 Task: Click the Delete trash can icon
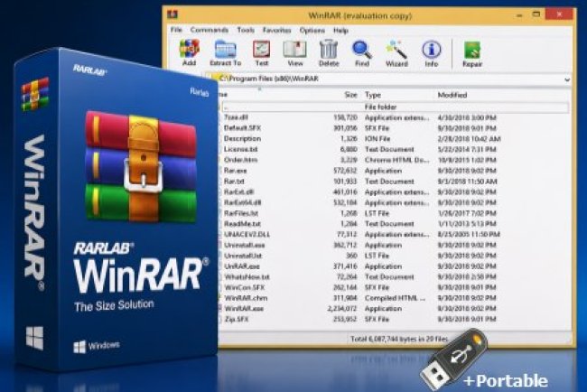point(329,53)
